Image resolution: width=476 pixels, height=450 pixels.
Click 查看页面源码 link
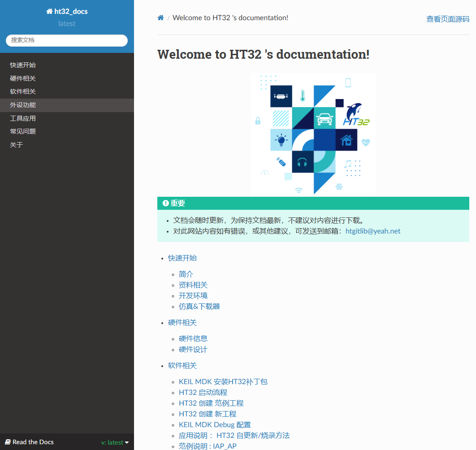(447, 19)
